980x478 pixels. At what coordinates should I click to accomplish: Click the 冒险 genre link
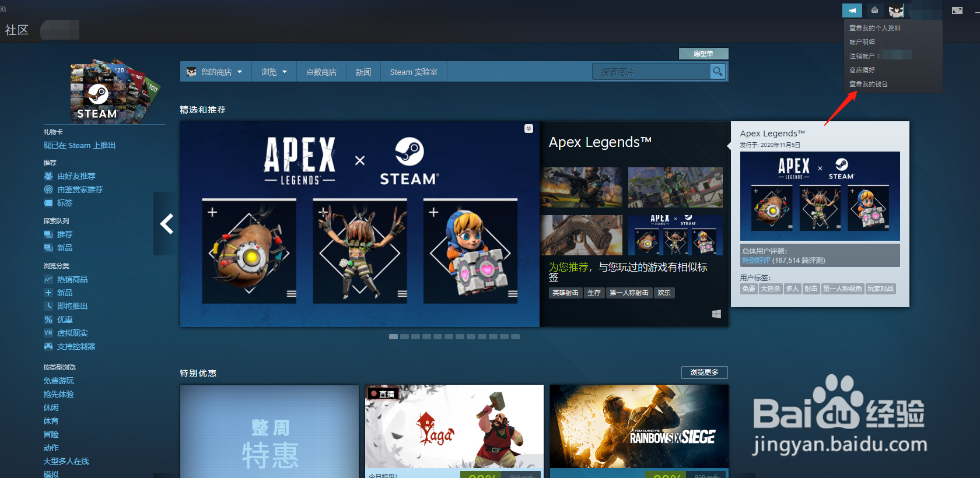(x=51, y=434)
